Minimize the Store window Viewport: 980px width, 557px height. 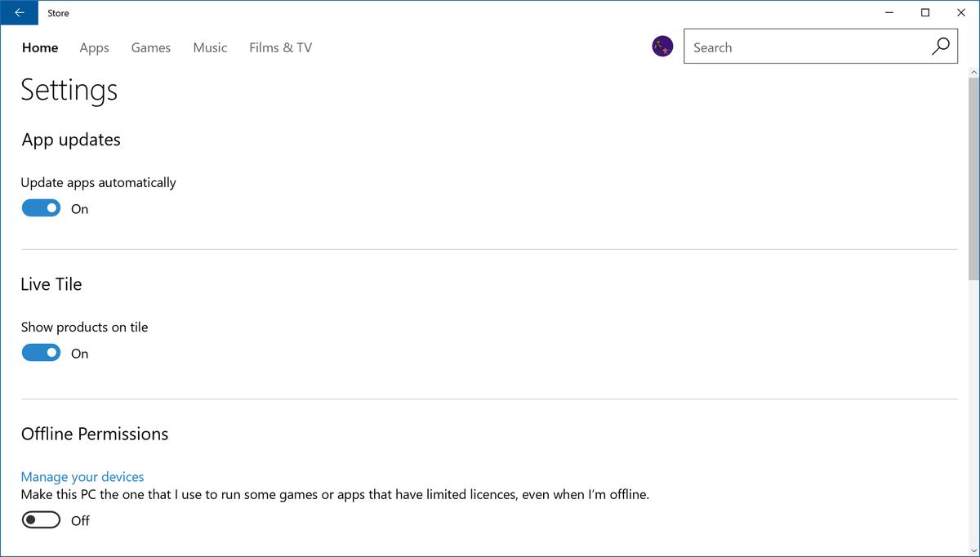coord(889,12)
